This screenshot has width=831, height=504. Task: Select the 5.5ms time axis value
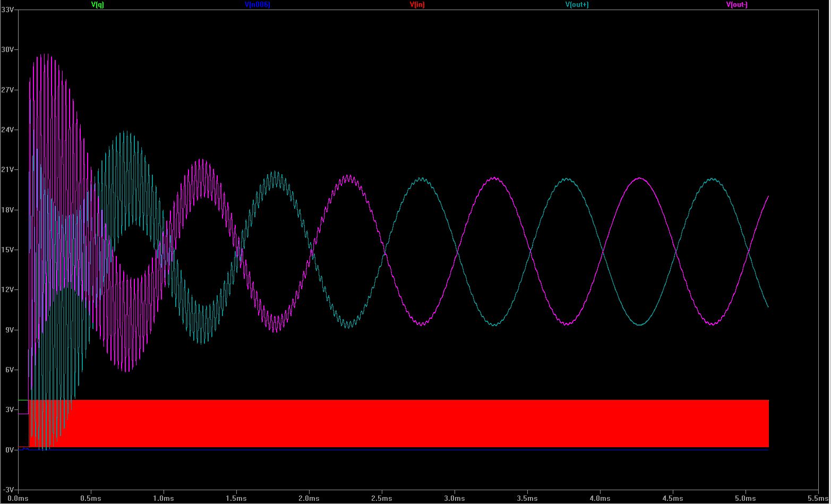pyautogui.click(x=818, y=499)
